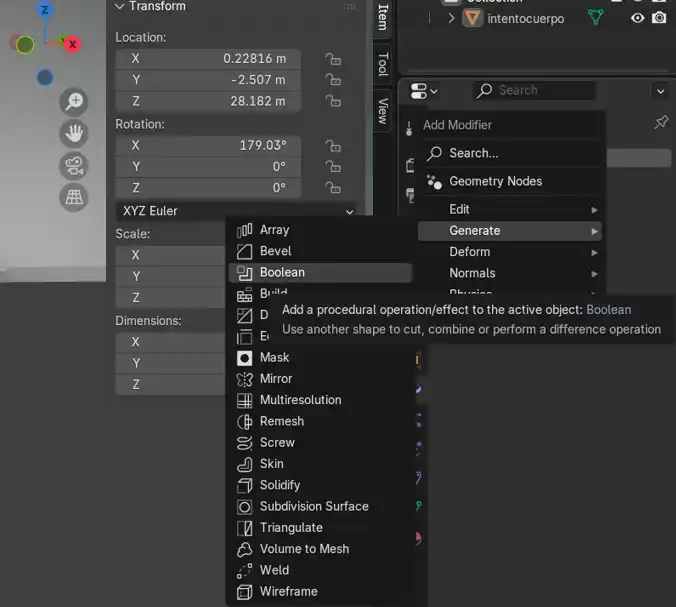
Task: Switch perspective/orthographic grid icon
Action: pyautogui.click(x=74, y=197)
